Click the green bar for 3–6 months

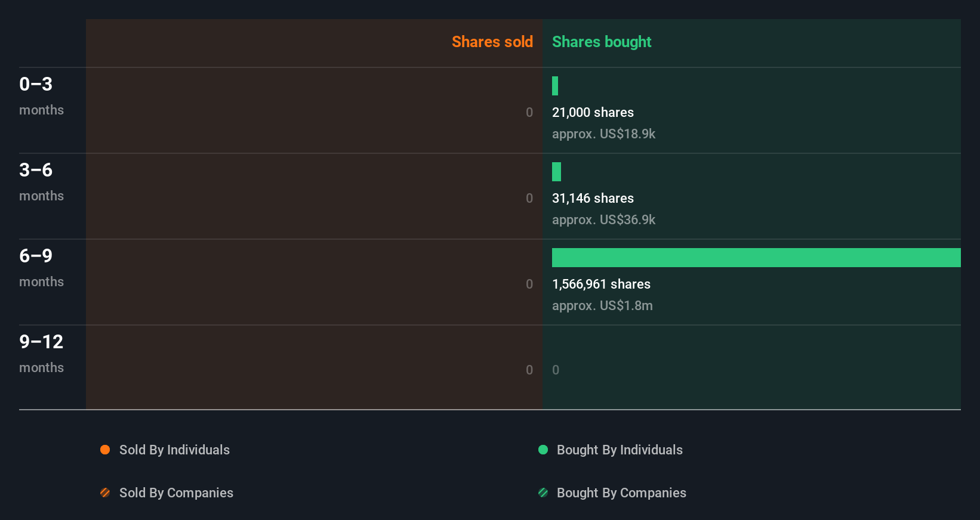tap(556, 172)
